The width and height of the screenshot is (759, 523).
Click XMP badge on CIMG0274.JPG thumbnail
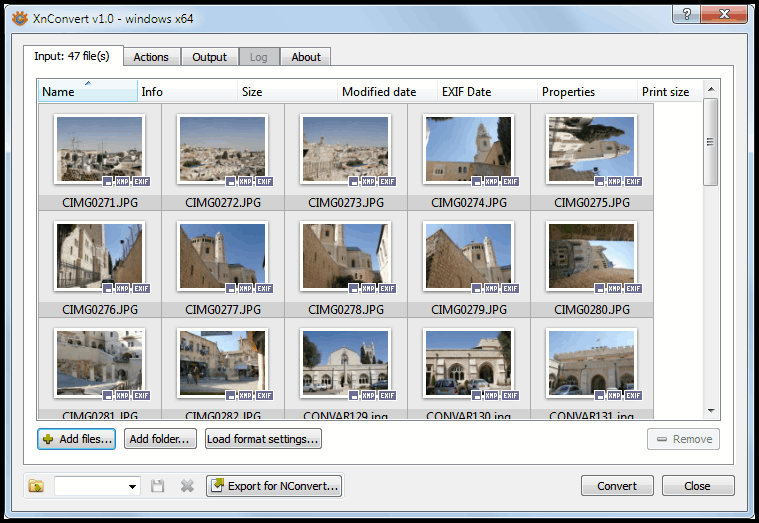(491, 182)
